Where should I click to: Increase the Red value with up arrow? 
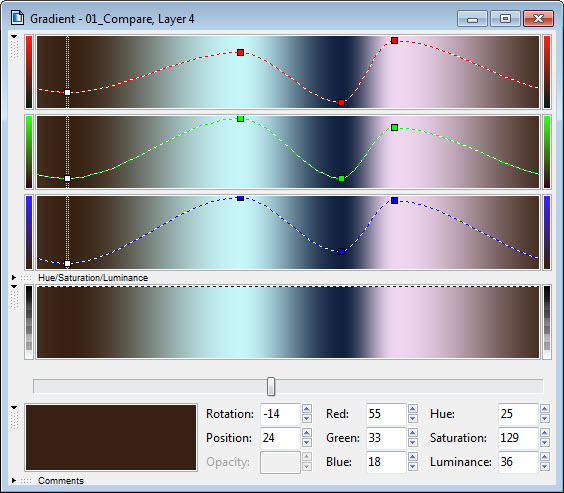(x=413, y=409)
